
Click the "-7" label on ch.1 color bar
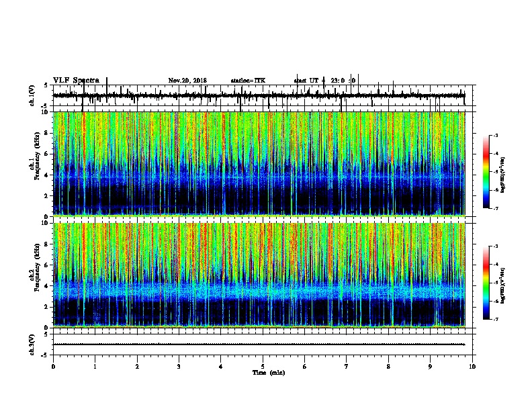(495, 208)
